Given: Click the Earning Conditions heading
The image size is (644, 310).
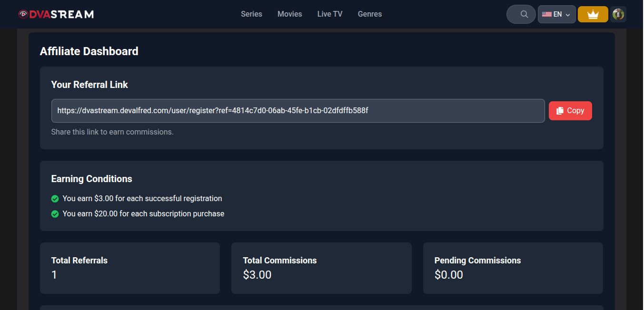Looking at the screenshot, I should 91,179.
